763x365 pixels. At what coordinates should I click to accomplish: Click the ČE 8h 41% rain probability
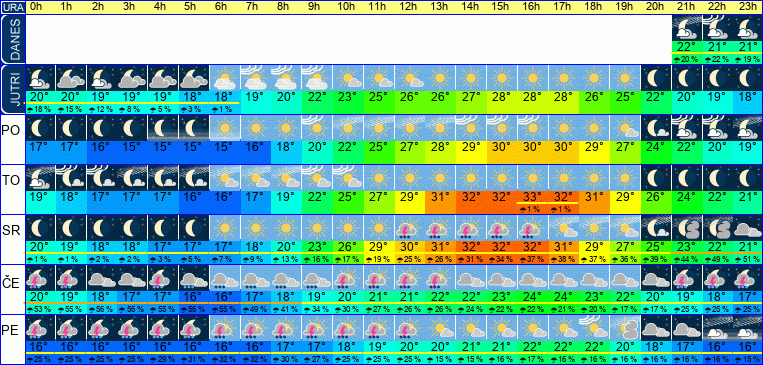(287, 310)
